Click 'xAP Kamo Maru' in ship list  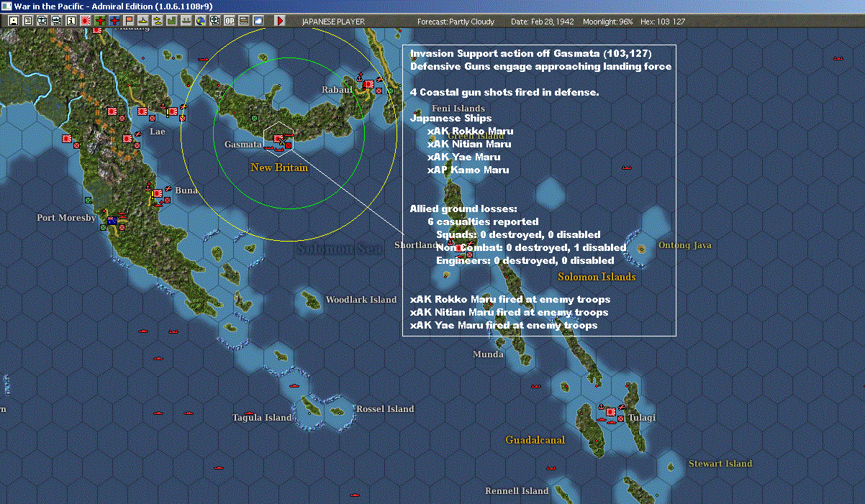[468, 170]
